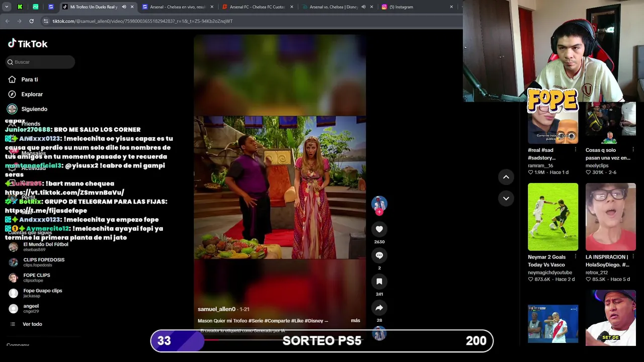Follow the creator with the red plus badge
Image resolution: width=644 pixels, height=362 pixels.
pos(379,212)
